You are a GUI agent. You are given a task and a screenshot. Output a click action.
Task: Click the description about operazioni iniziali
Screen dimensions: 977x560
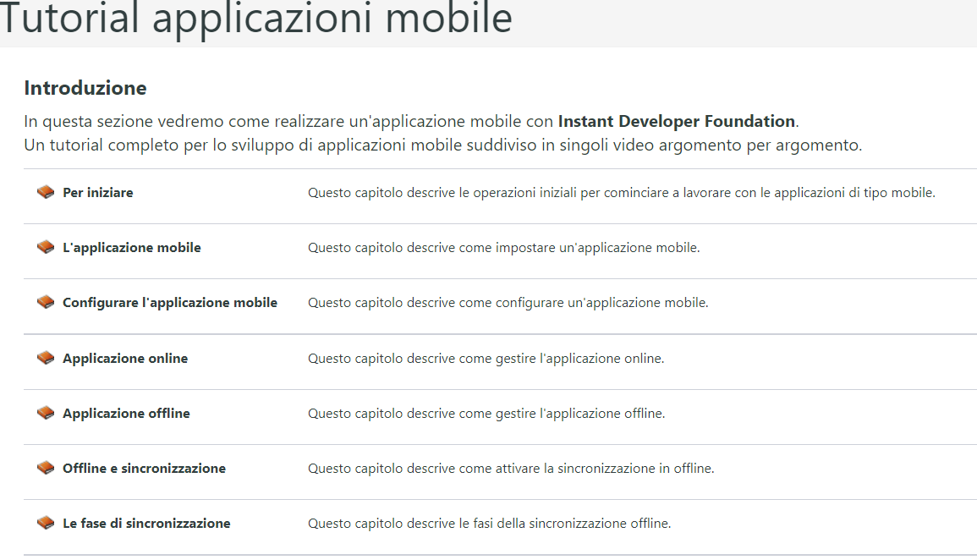click(x=621, y=193)
